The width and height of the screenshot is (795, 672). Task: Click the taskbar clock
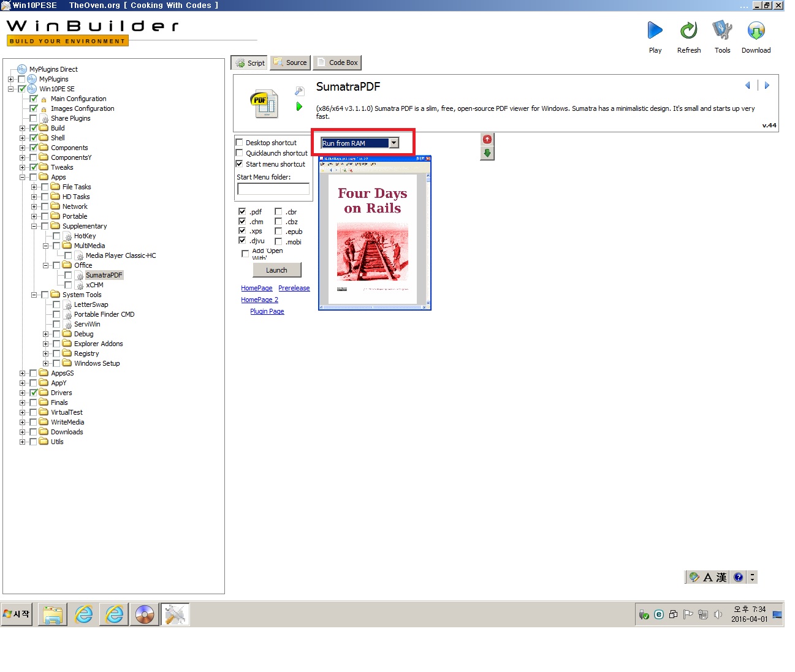[x=749, y=614]
